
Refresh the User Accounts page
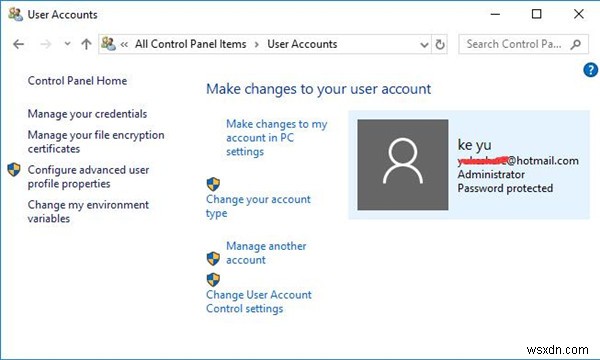coord(440,44)
